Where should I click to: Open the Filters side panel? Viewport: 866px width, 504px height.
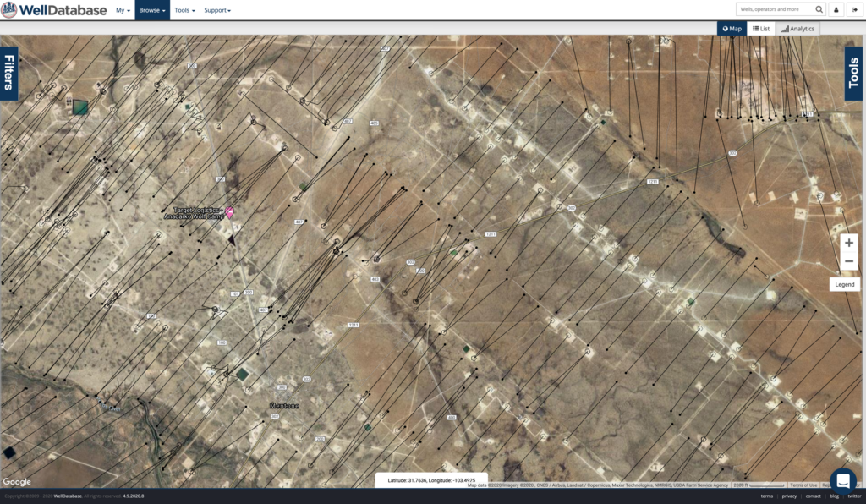[8, 73]
